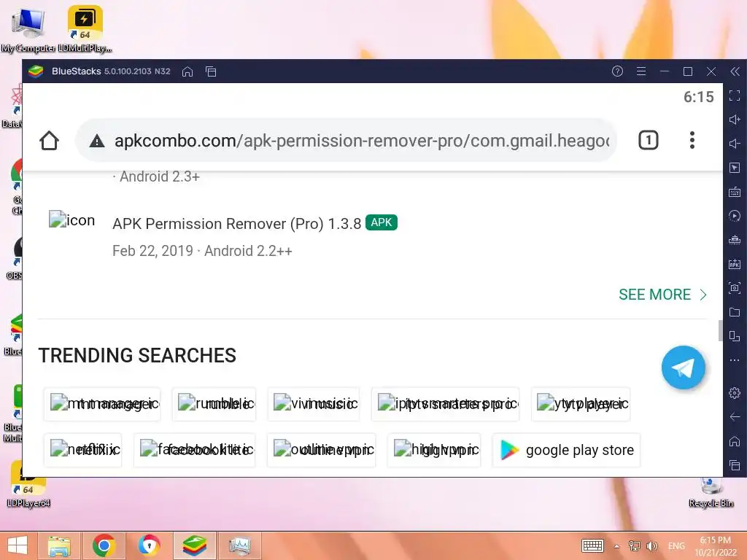Select the facebook lite trending search

(194, 450)
